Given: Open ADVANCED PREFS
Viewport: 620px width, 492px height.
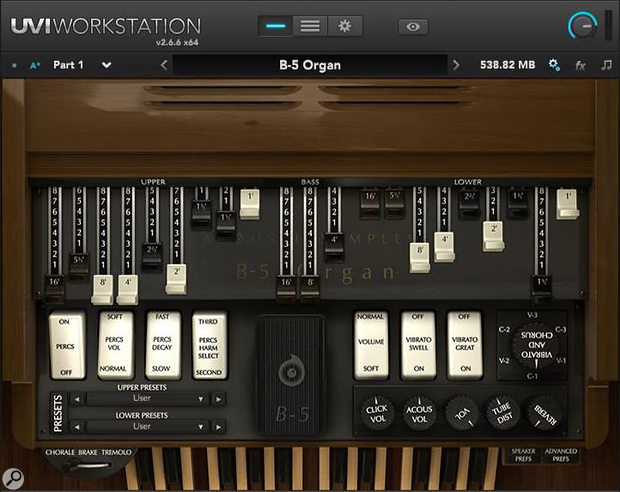Looking at the screenshot, I should pyautogui.click(x=561, y=455).
